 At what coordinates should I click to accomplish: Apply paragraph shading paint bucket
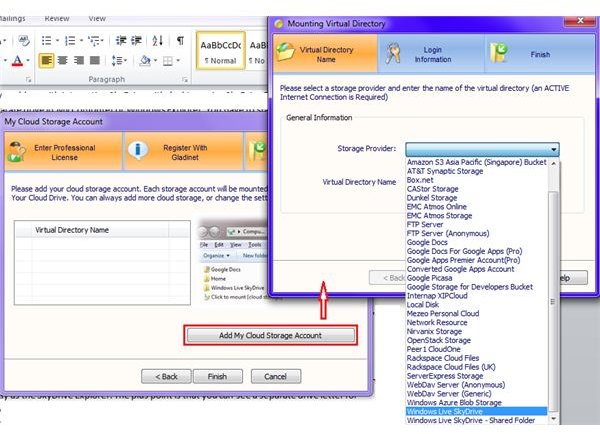pyautogui.click(x=145, y=60)
